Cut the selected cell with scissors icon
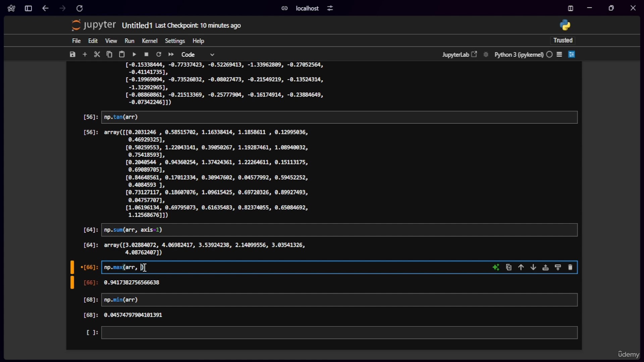 (97, 54)
